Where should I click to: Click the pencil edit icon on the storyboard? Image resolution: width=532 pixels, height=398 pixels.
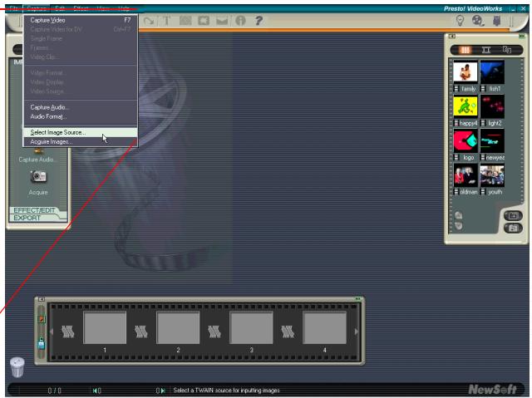tap(41, 319)
